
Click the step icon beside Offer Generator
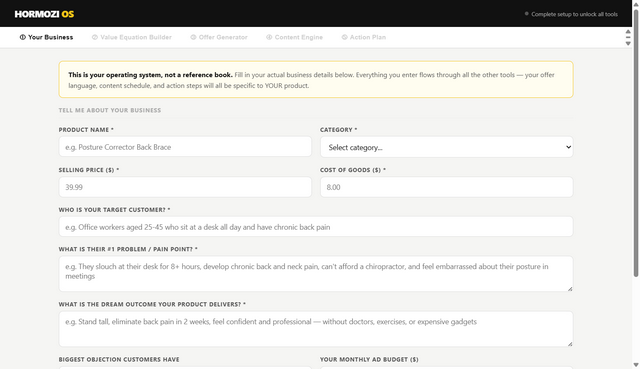click(x=193, y=37)
